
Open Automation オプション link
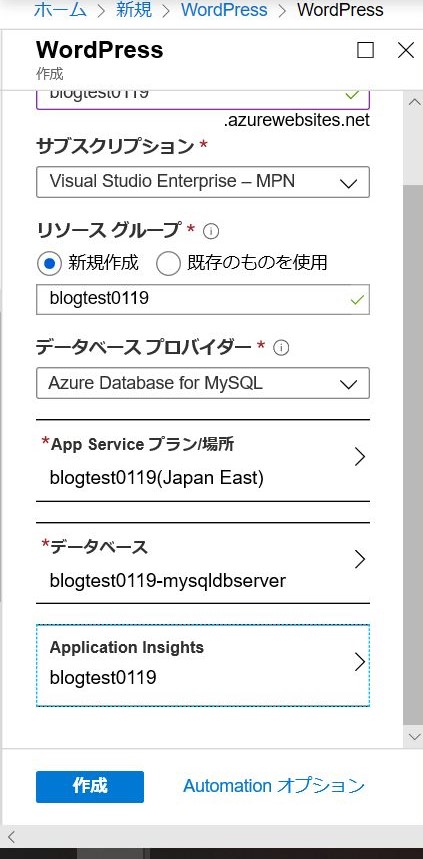pyautogui.click(x=274, y=786)
